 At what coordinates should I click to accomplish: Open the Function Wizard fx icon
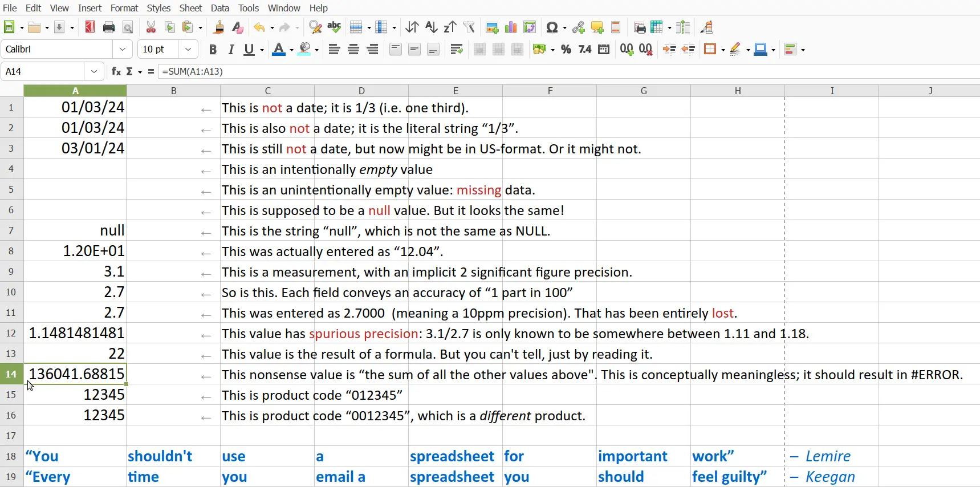116,71
